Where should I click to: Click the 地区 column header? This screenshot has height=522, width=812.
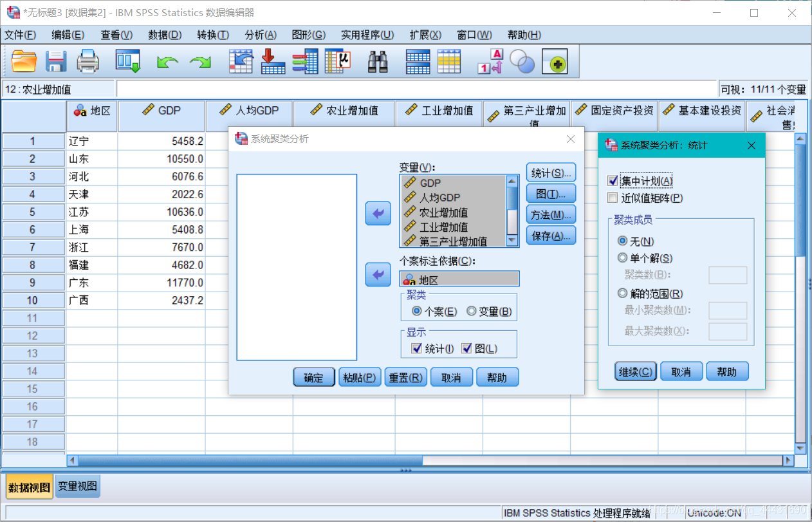tap(92, 116)
